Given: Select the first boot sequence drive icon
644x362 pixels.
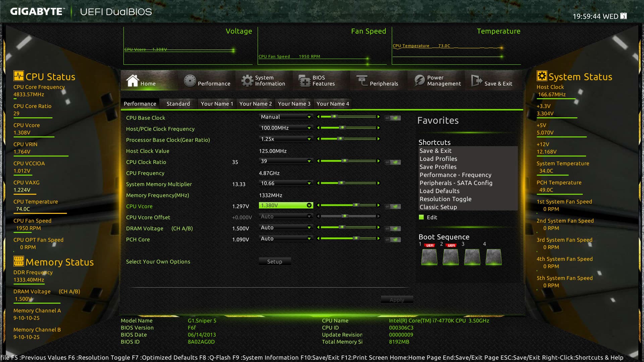Looking at the screenshot, I should [429, 257].
